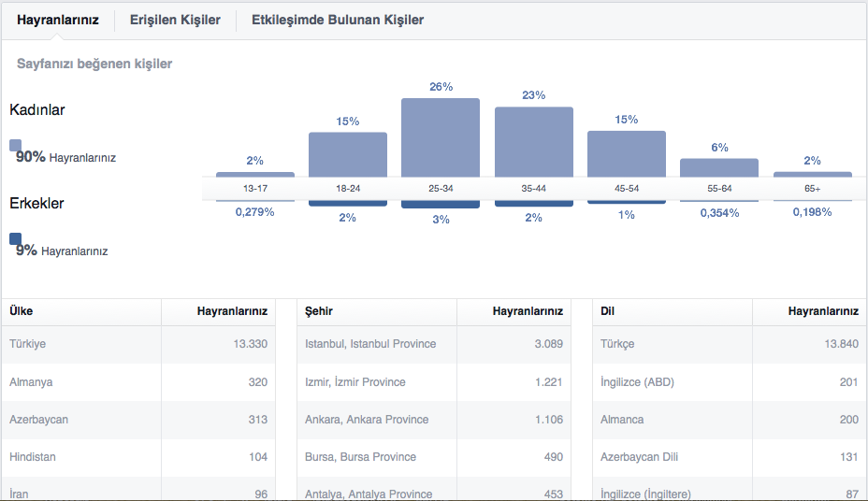The image size is (868, 501).
Task: Select the 26% women bar for 25-34
Action: [441, 137]
